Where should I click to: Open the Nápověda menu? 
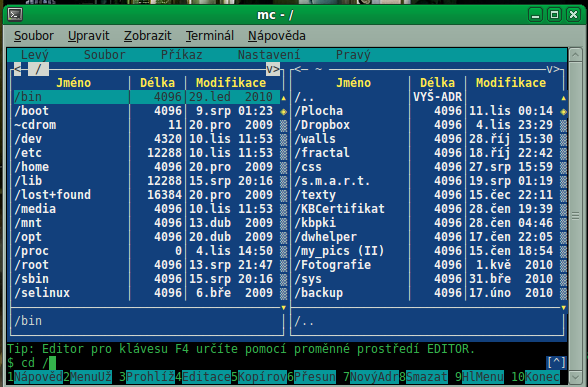277,36
